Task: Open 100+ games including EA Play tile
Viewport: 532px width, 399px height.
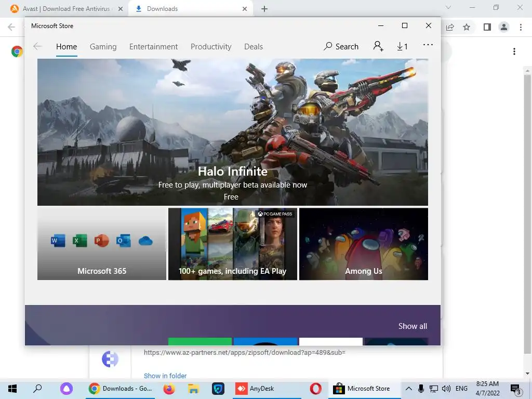Action: click(x=232, y=244)
